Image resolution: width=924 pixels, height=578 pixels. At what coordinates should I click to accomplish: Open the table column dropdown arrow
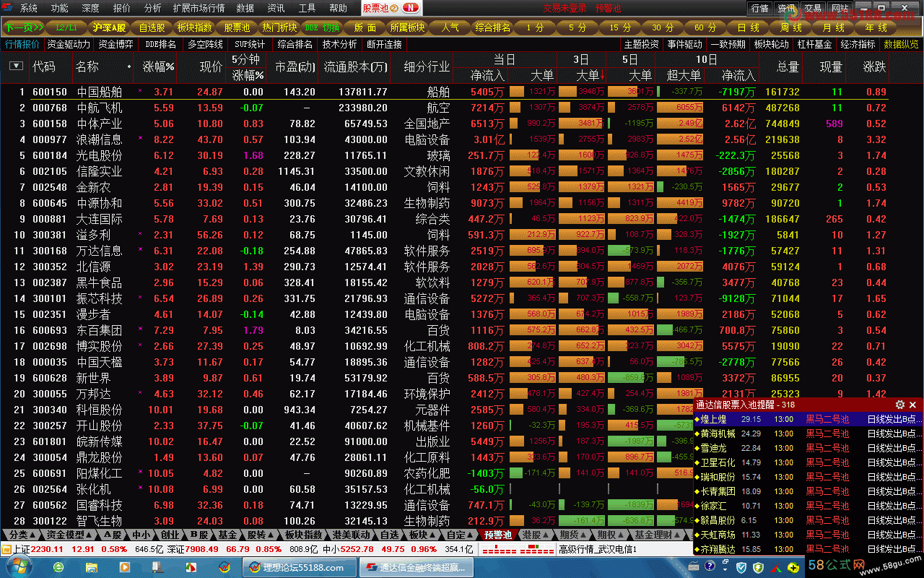[x=16, y=66]
